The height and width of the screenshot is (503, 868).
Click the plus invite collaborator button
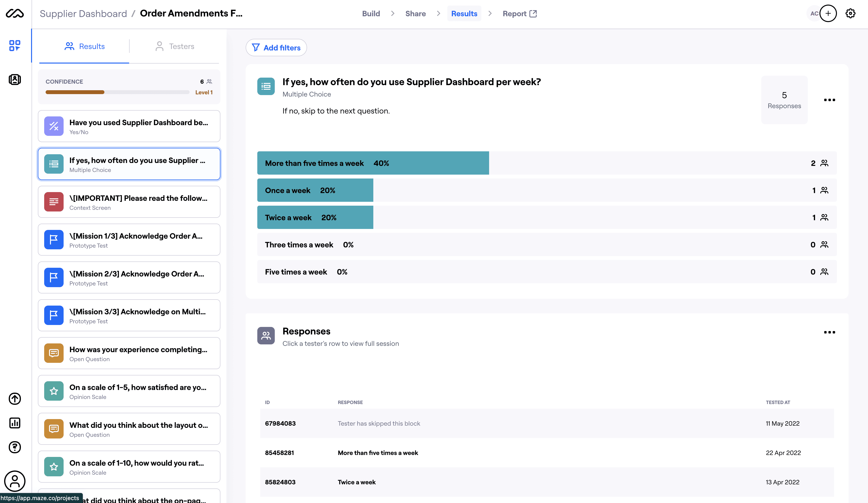click(x=828, y=13)
